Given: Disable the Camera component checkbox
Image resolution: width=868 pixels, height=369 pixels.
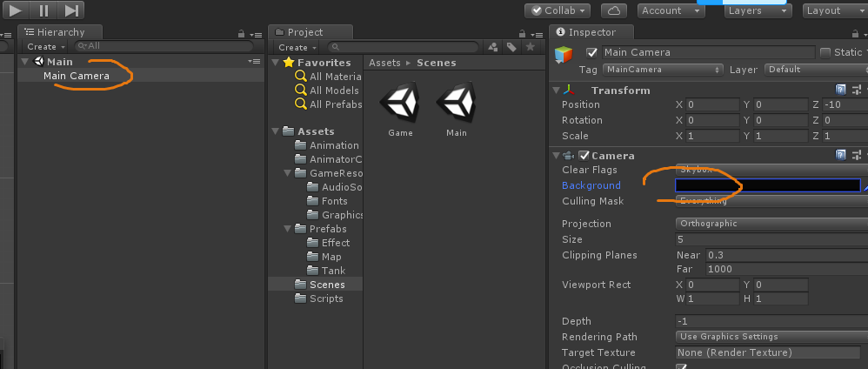Looking at the screenshot, I should [584, 156].
